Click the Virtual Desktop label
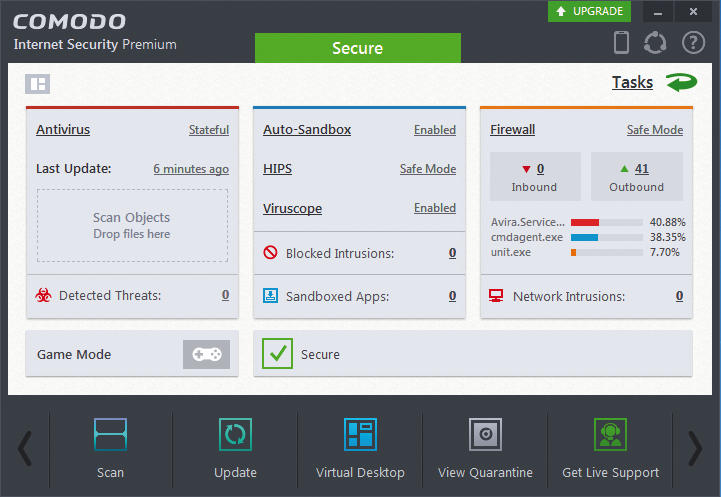This screenshot has height=497, width=721. tap(360, 473)
